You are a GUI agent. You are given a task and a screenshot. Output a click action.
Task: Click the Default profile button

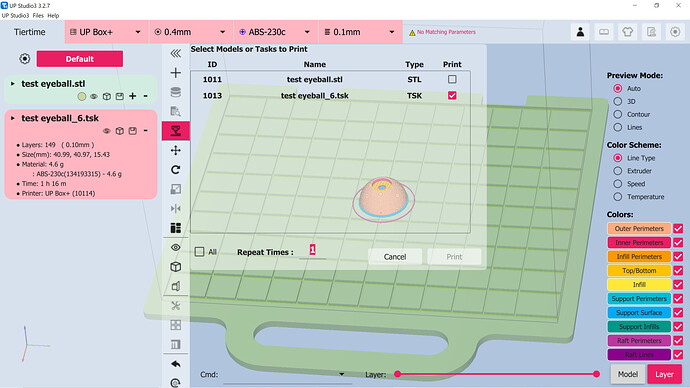click(x=80, y=59)
